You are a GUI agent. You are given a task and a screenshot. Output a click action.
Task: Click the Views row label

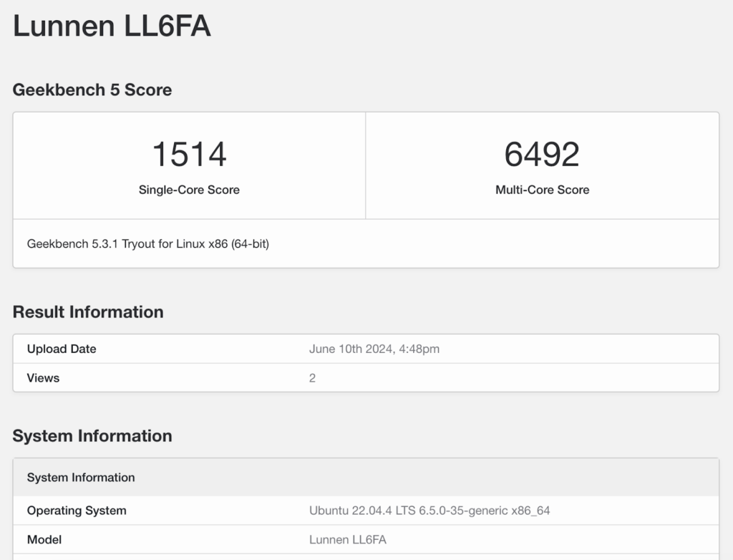click(43, 378)
